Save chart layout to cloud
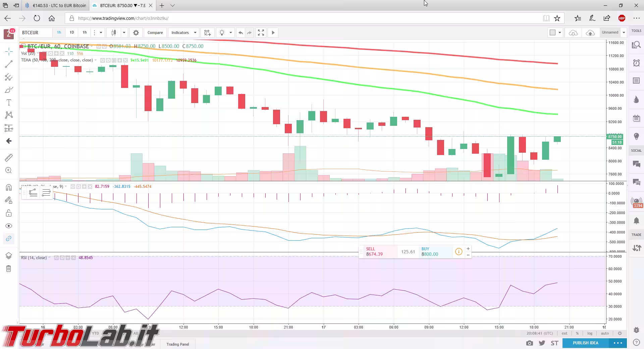Viewport: 644px width, 349px height. point(590,33)
